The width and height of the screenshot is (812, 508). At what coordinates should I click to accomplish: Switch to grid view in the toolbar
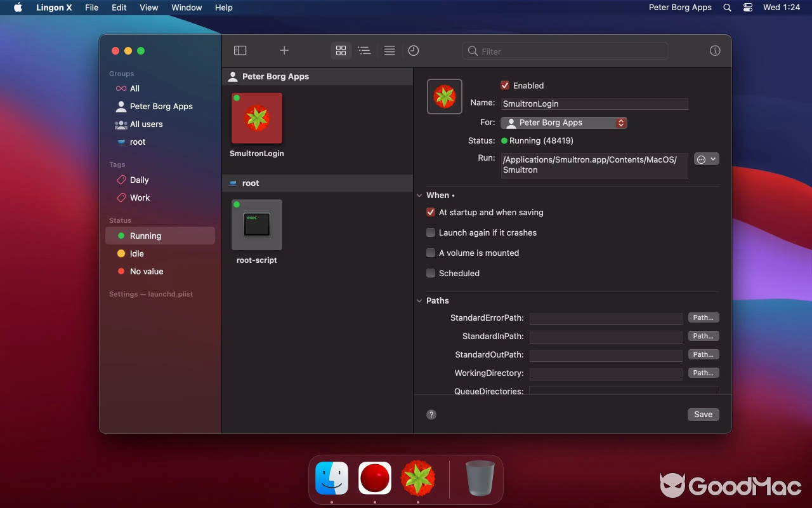click(x=341, y=50)
